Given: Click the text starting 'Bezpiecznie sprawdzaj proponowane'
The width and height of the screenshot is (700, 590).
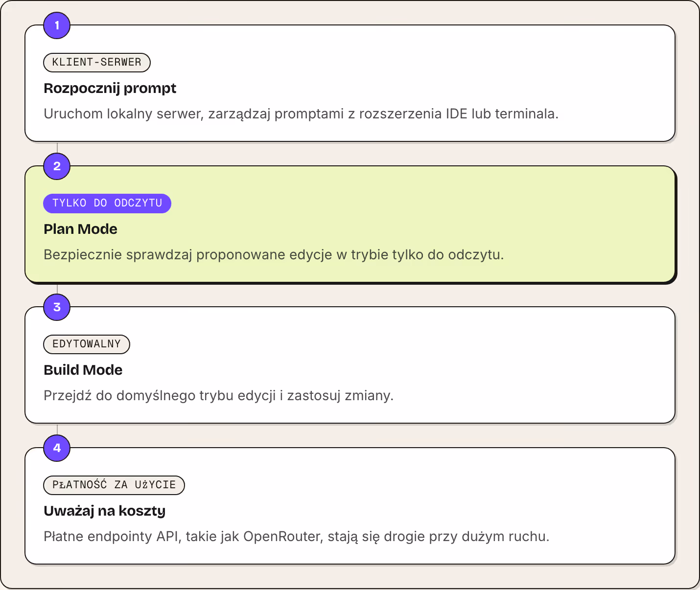Looking at the screenshot, I should coord(274,254).
